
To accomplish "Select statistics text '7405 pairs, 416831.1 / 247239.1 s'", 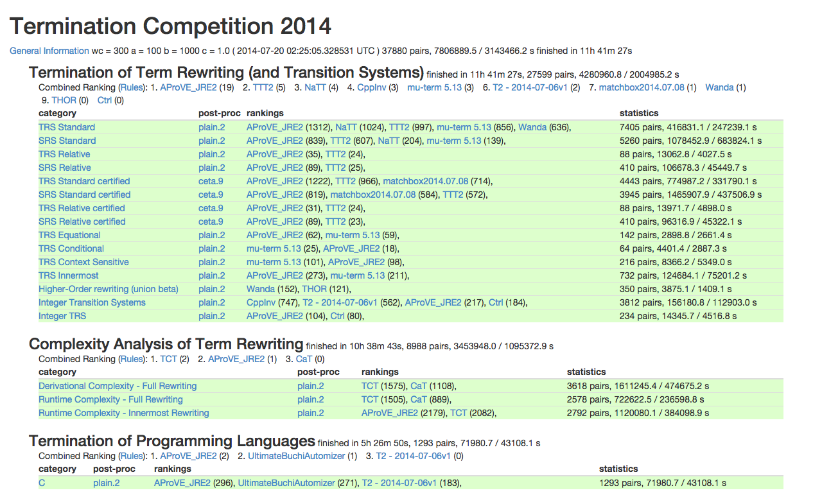I will pyautogui.click(x=689, y=127).
